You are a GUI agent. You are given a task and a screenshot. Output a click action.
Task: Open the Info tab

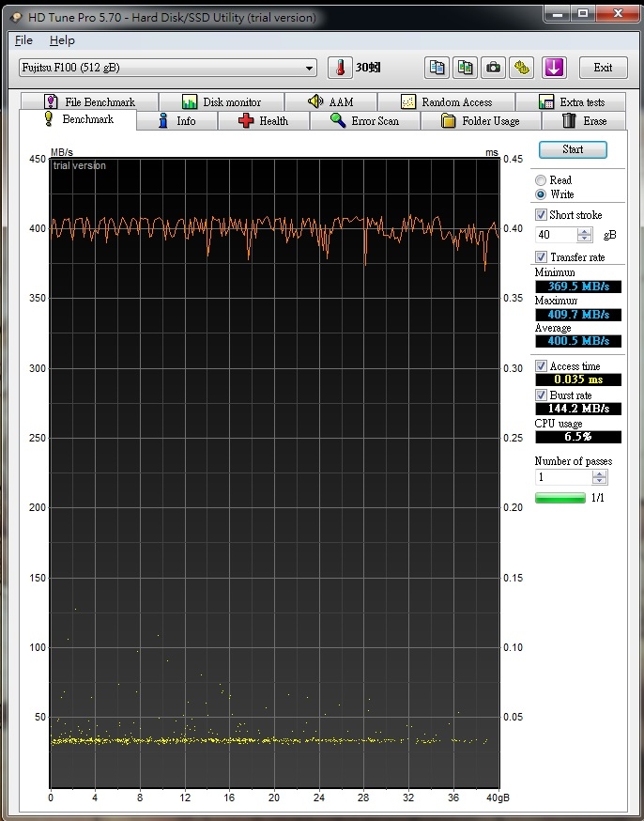coord(176,121)
